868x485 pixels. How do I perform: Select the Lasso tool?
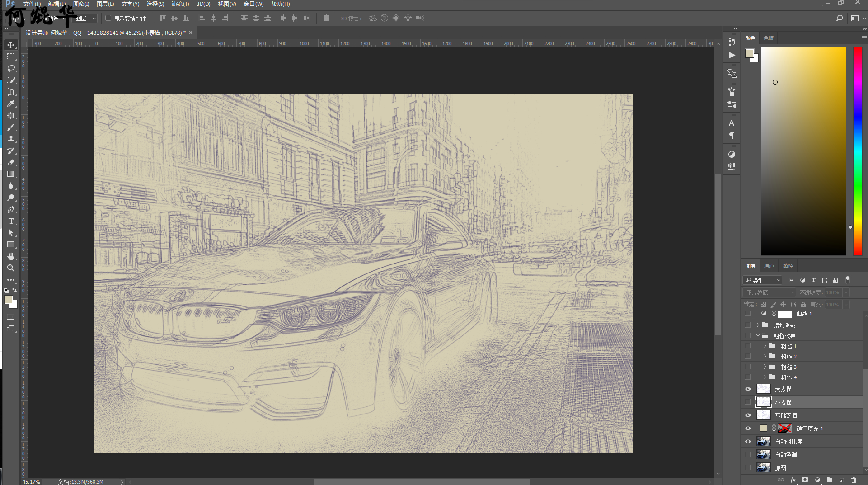click(x=11, y=68)
